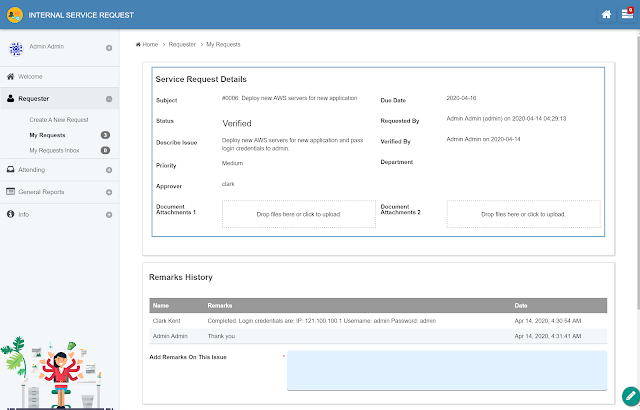The width and height of the screenshot is (640, 410).
Task: Click the General Reports icon in sidebar
Action: [11, 191]
